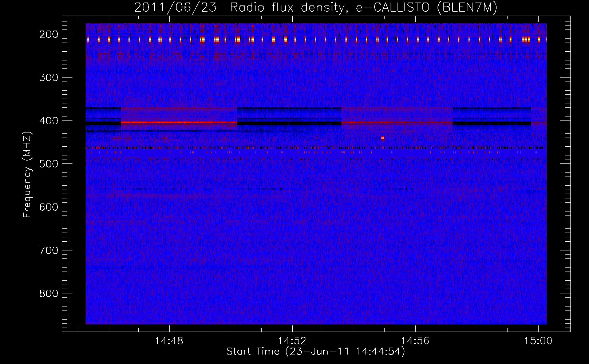The width and height of the screenshot is (589, 364).
Task: Click the 400 frequency tick label
Action: 48,120
